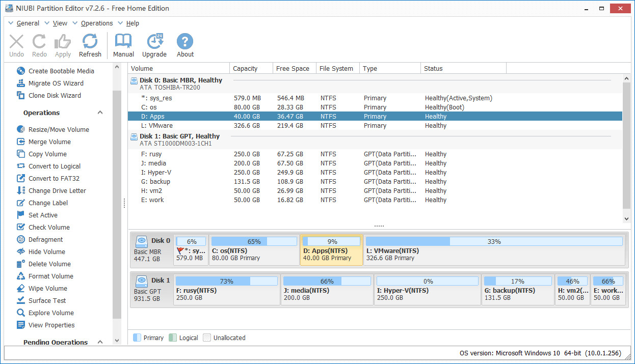Select the G: backup volume row
Screen dimensions: 635x364
click(375, 181)
